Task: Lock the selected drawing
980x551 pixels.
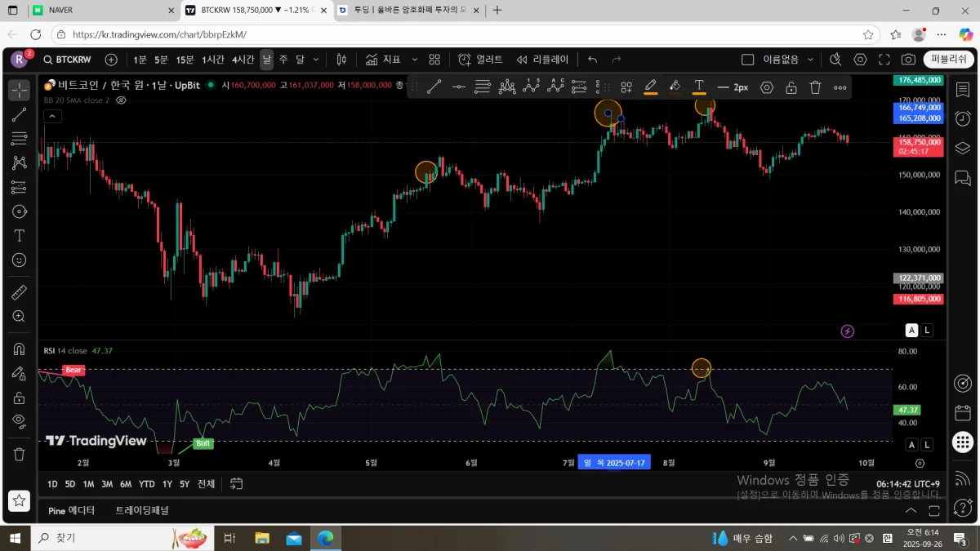Action: [x=791, y=87]
